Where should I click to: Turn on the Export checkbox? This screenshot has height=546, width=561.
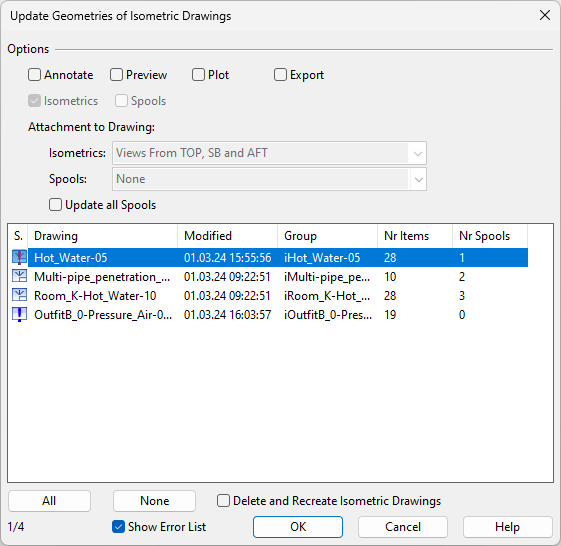[280, 75]
